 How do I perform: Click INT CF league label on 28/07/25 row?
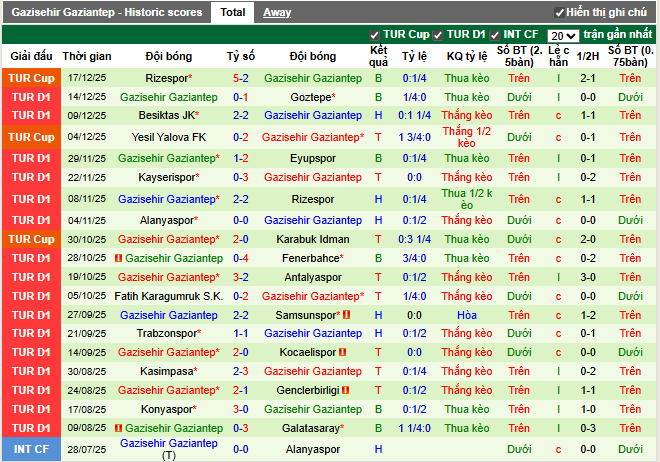point(32,449)
